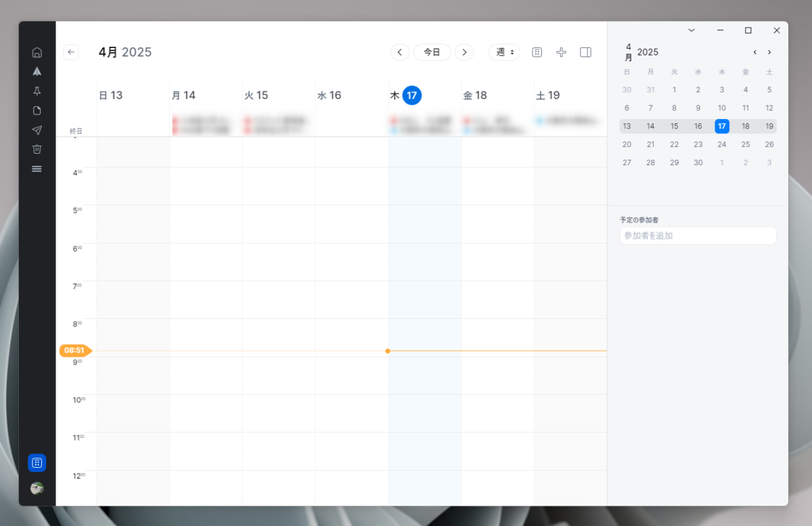Select the 月 14 day header
The image size is (812, 526).
(183, 95)
